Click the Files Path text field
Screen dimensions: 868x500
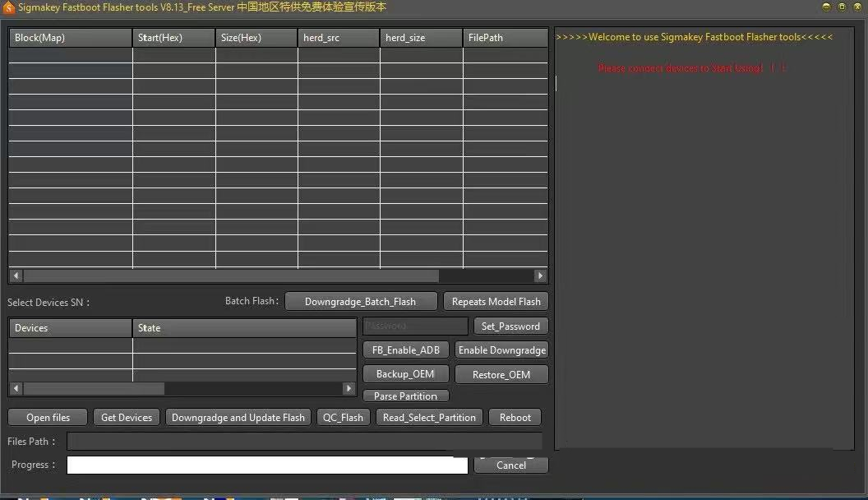(x=304, y=442)
